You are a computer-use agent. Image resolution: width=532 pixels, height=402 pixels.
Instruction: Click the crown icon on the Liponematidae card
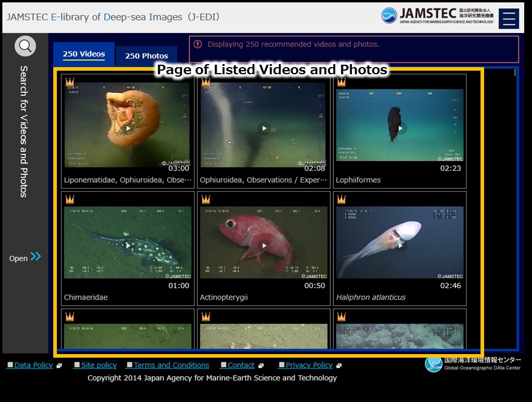pyautogui.click(x=70, y=82)
